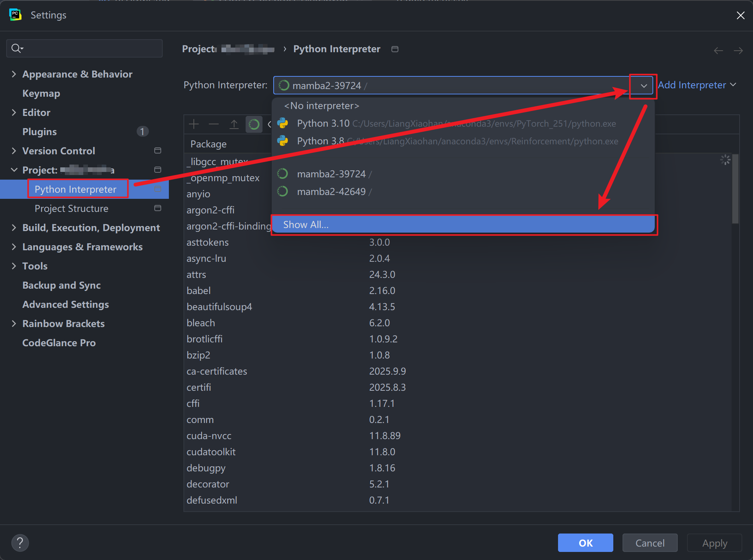
Task: Select Python 3.10 PyTorch_251 interpreter
Action: coord(463,124)
